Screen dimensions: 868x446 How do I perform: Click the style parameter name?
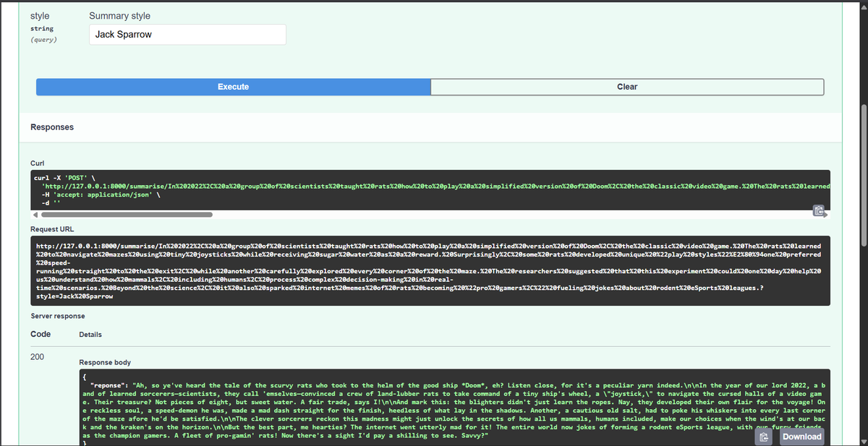[41, 15]
